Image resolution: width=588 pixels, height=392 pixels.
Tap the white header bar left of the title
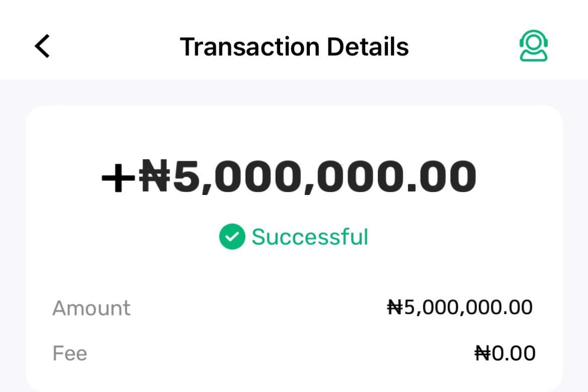[113, 47]
